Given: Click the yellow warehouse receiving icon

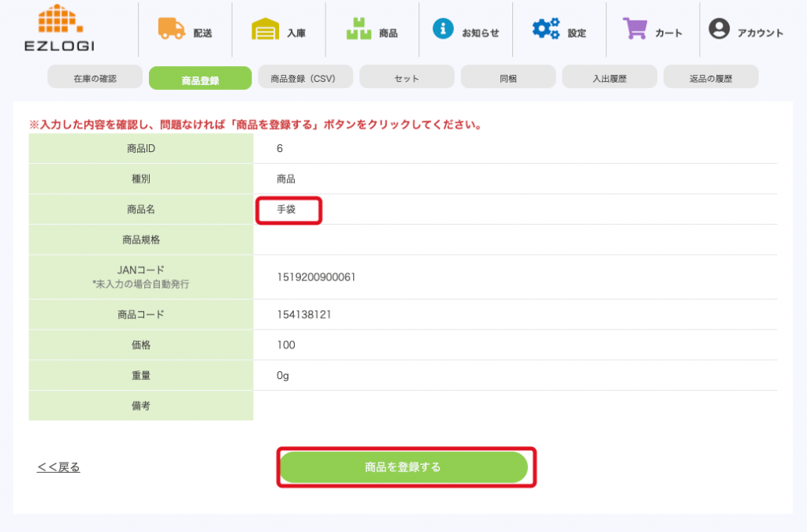Looking at the screenshot, I should coord(266,30).
